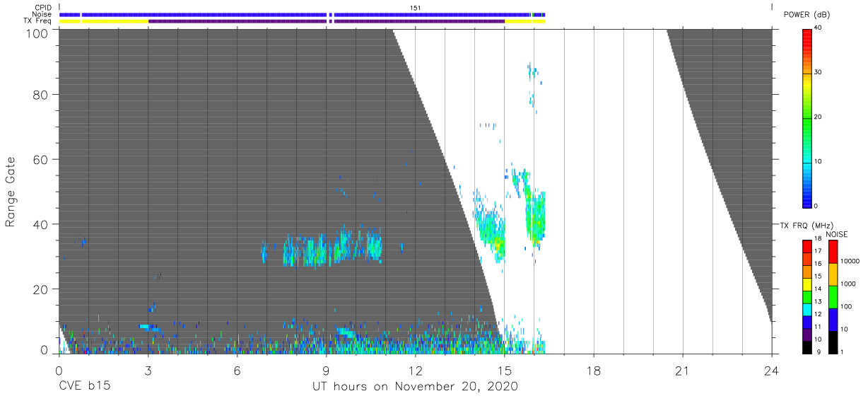Pick the purple 10-11 MHz TX FRQ swatch
Viewport: 868px width, 401px height.
pyautogui.click(x=807, y=333)
